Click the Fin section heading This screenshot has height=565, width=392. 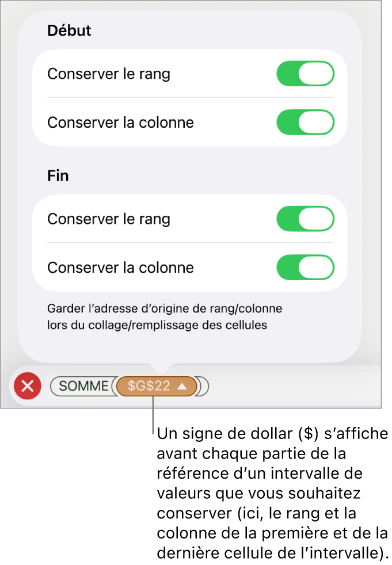click(58, 176)
